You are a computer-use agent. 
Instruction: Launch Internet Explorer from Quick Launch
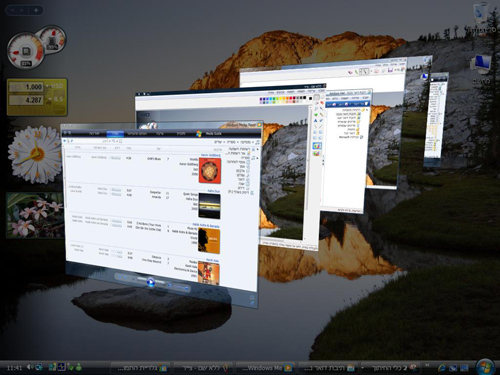(x=442, y=367)
